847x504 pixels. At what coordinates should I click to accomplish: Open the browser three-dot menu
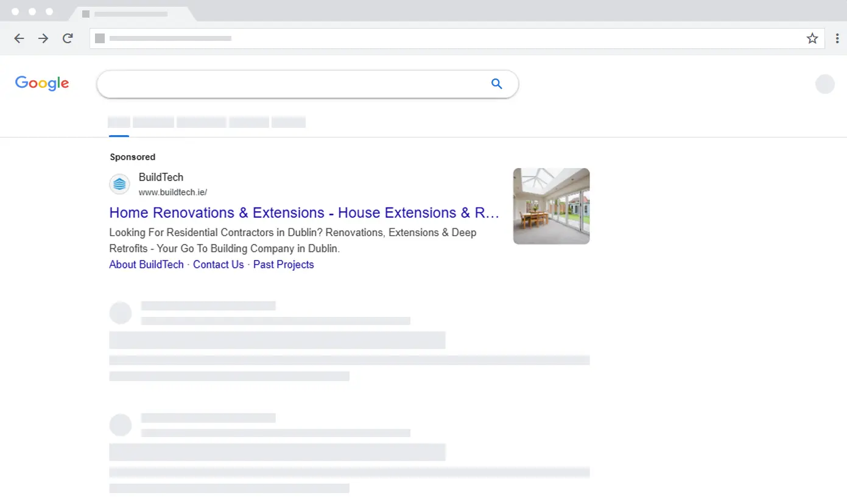click(x=837, y=38)
